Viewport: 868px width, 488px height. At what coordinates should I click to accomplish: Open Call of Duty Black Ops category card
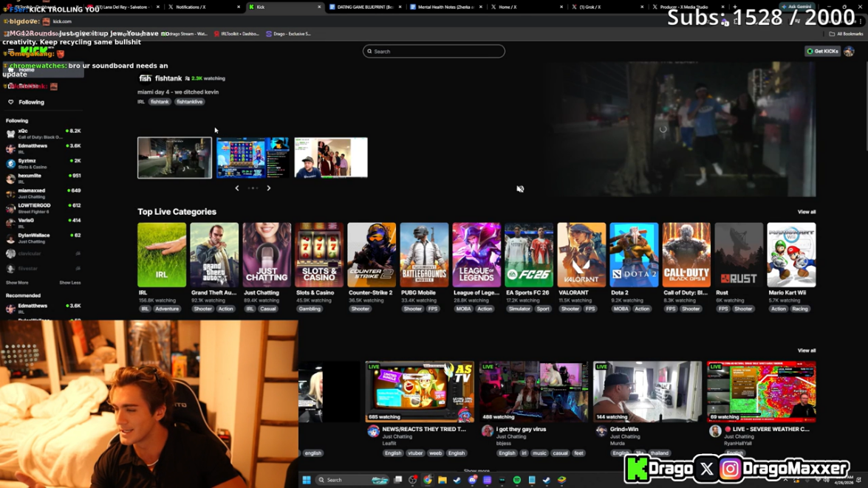pyautogui.click(x=686, y=255)
